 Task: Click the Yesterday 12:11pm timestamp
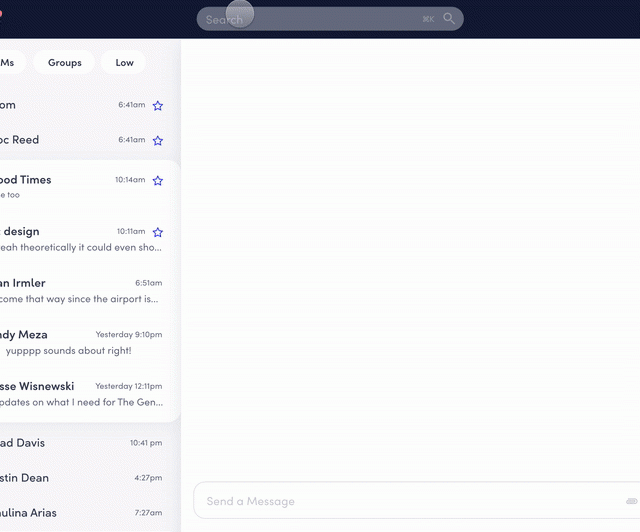[x=129, y=386]
